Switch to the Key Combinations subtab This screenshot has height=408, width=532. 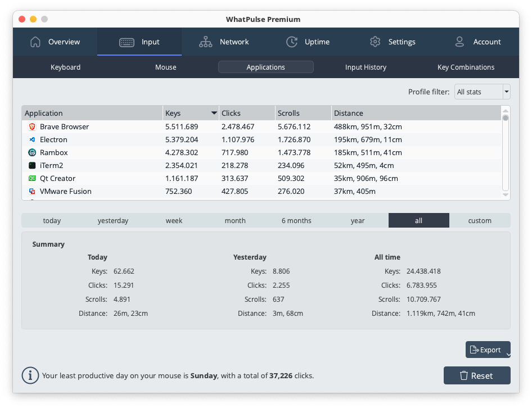[466, 67]
